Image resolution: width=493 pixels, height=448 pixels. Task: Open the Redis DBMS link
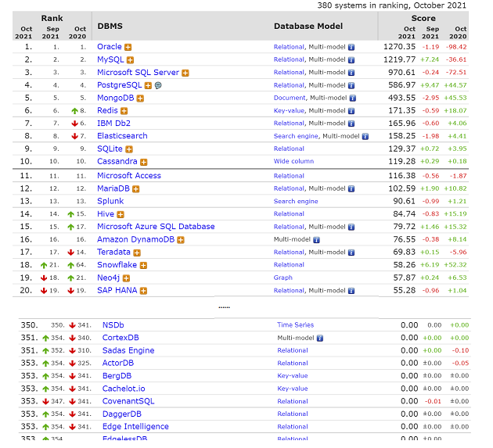107,110
